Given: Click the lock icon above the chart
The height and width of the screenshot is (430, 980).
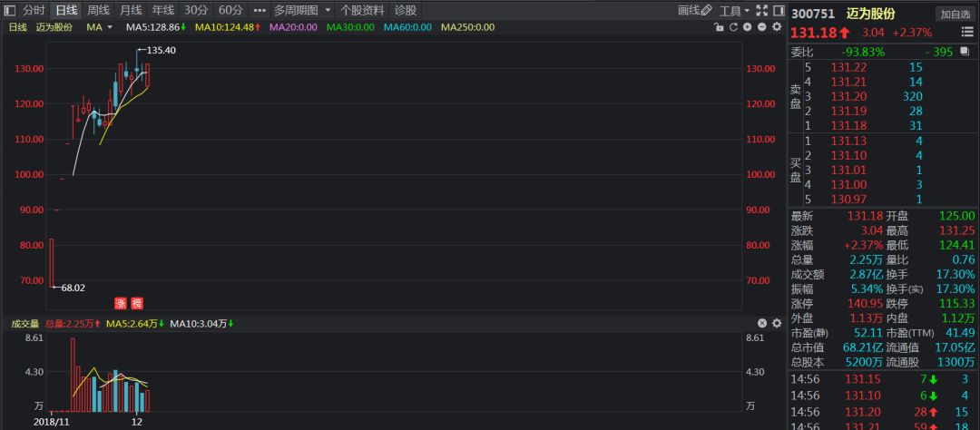Looking at the screenshot, I should point(718,27).
